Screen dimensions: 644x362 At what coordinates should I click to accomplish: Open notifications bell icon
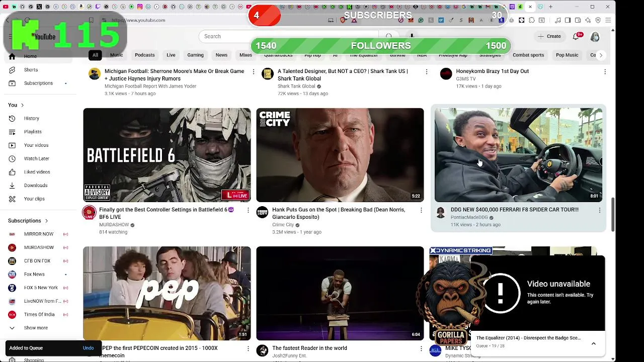click(x=577, y=36)
